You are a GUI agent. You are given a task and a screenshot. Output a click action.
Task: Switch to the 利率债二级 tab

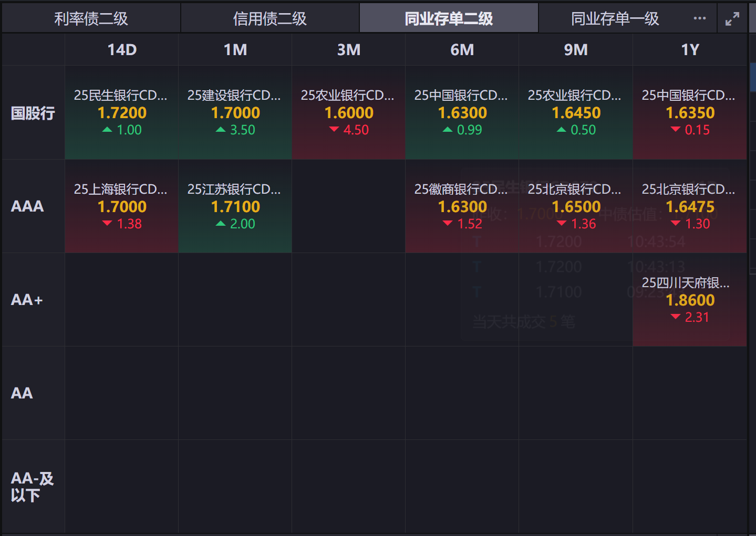[x=91, y=19]
